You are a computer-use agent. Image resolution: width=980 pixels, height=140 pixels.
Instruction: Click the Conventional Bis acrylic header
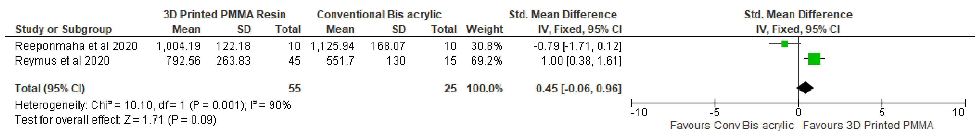coord(379,14)
